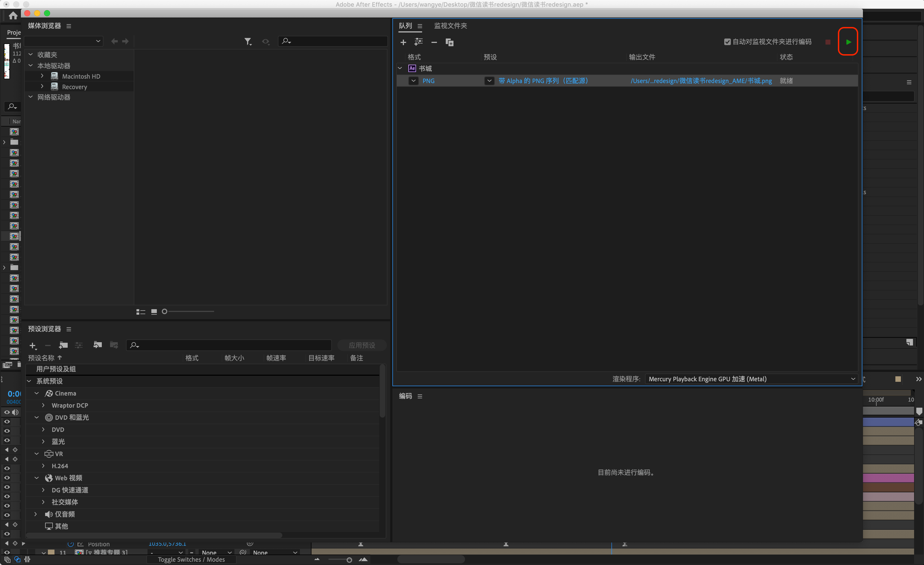Screen dimensions: 924x565
Task: Click Remove minus icon in queue toolbar
Action: coord(434,42)
